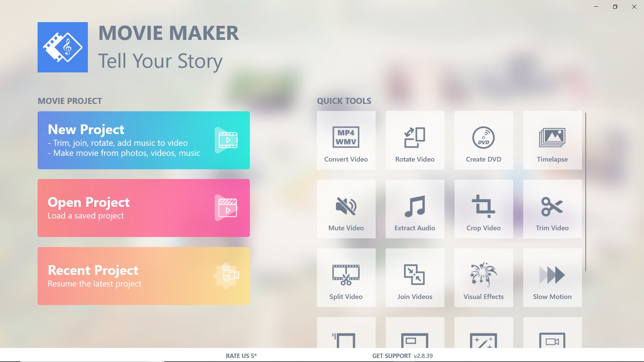Open the Convert Video tool

coord(346,140)
